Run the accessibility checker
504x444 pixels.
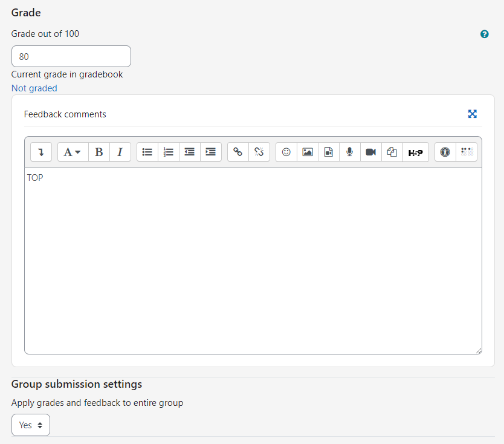445,152
